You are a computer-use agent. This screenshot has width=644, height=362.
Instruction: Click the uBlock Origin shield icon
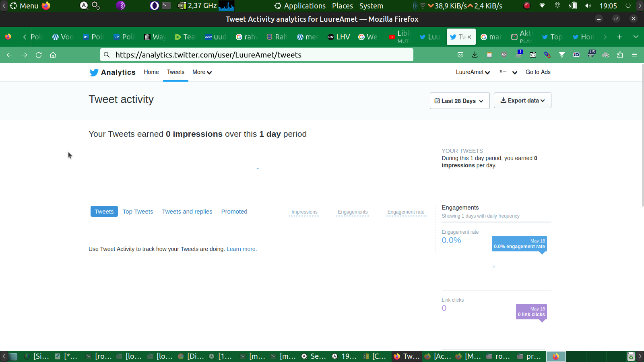[504, 55]
